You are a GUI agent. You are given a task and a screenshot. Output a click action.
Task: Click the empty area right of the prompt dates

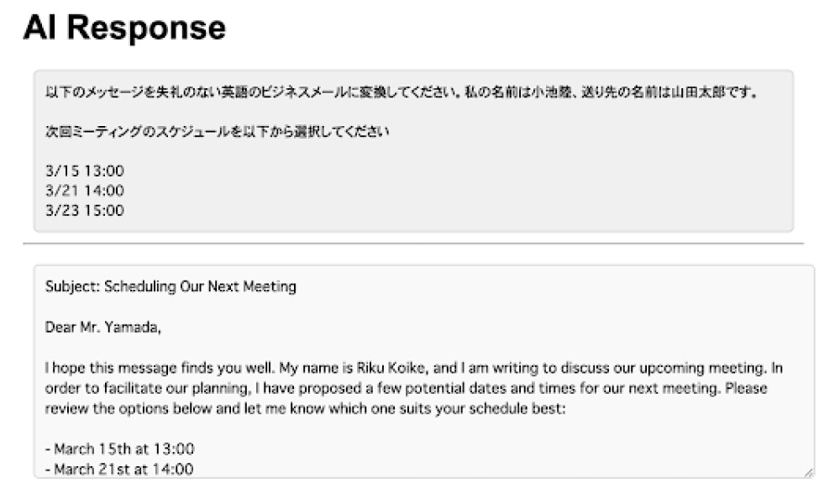[x=455, y=191]
